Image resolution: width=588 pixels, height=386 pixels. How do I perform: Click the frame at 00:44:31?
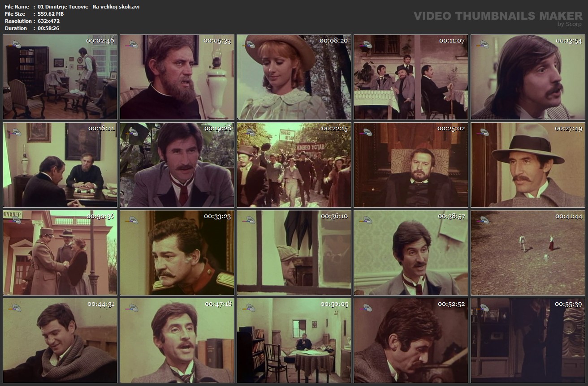coord(60,340)
